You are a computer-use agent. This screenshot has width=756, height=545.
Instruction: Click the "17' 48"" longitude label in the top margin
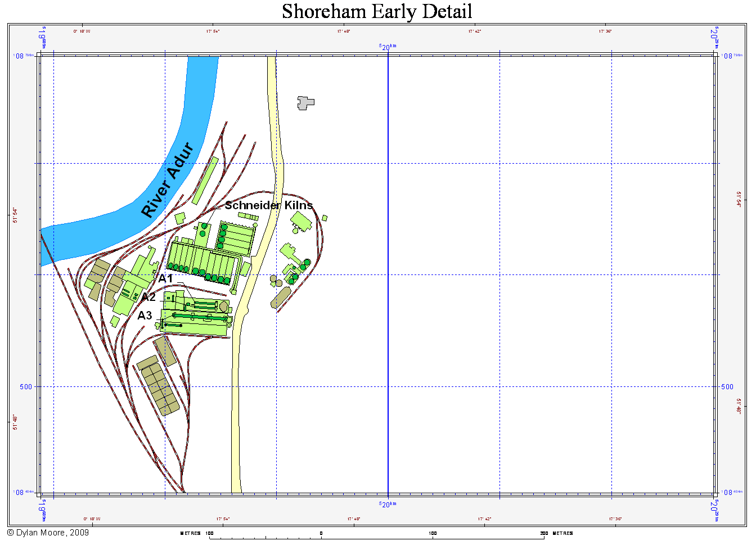pos(344,31)
